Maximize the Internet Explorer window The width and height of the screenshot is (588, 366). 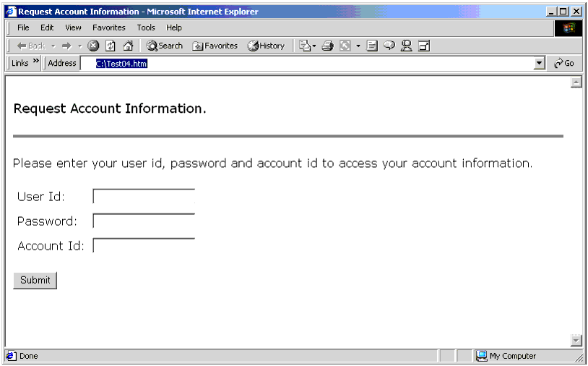pos(563,12)
